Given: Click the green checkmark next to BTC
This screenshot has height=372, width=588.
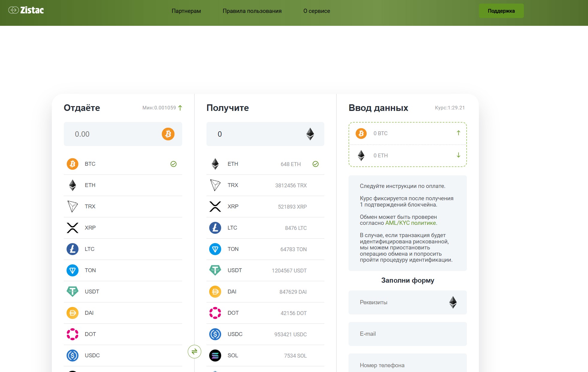Looking at the screenshot, I should (173, 164).
